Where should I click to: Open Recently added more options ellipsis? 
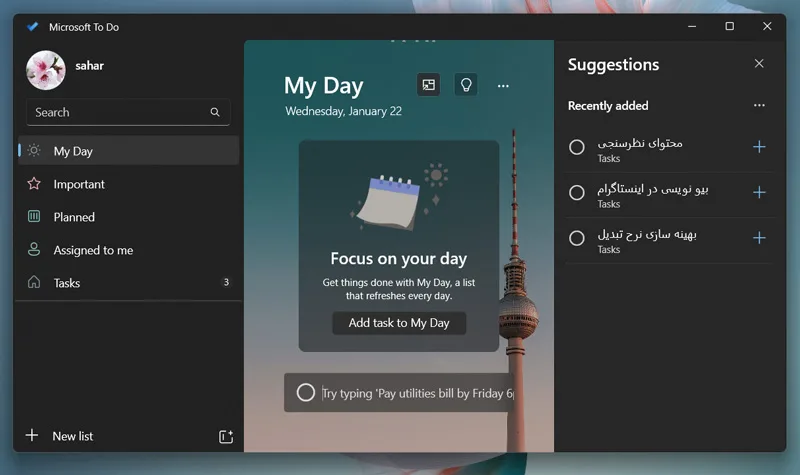(x=759, y=105)
